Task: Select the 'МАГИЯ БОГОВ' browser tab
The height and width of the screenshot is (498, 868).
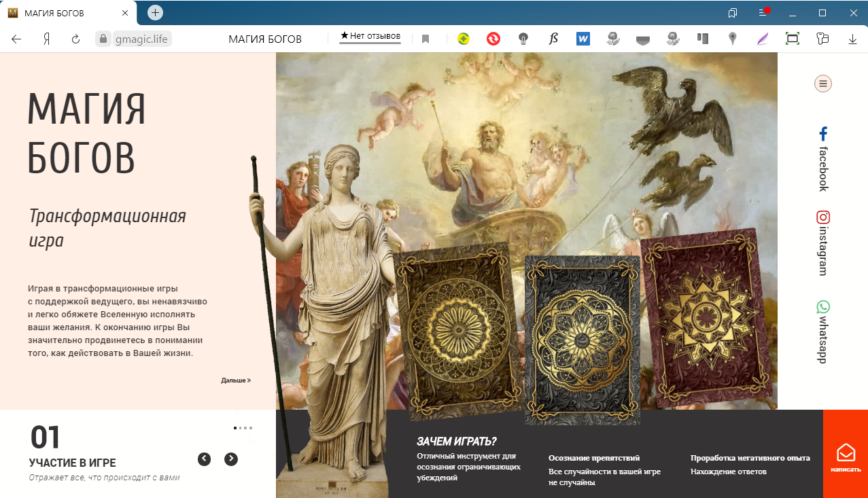Action: 68,13
